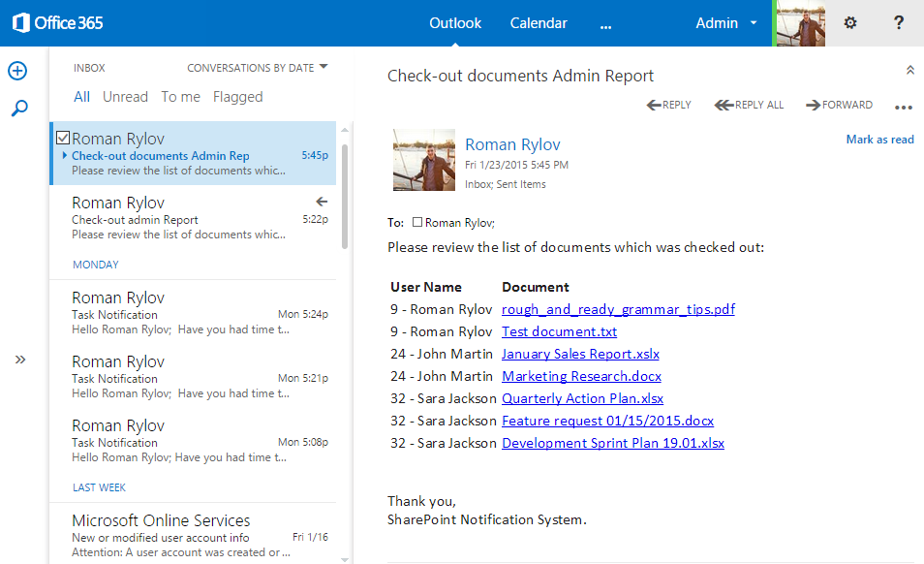Open the Office 365 settings gear
The height and width of the screenshot is (564, 924).
(x=849, y=22)
